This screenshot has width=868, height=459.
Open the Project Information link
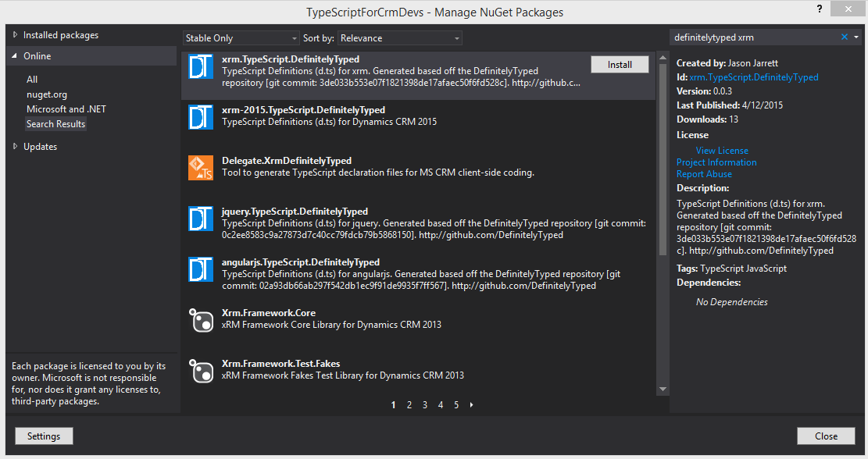(x=716, y=162)
